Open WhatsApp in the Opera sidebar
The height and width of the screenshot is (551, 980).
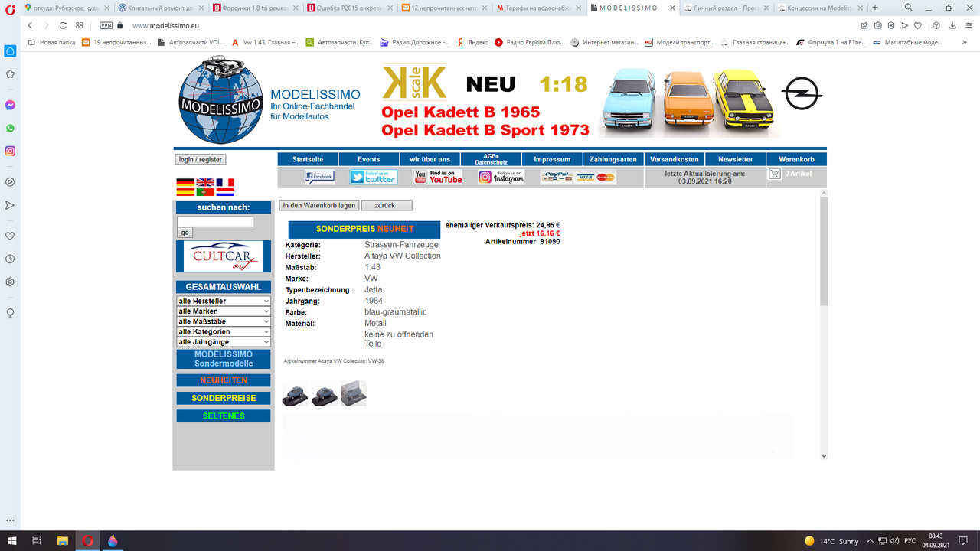click(x=10, y=128)
